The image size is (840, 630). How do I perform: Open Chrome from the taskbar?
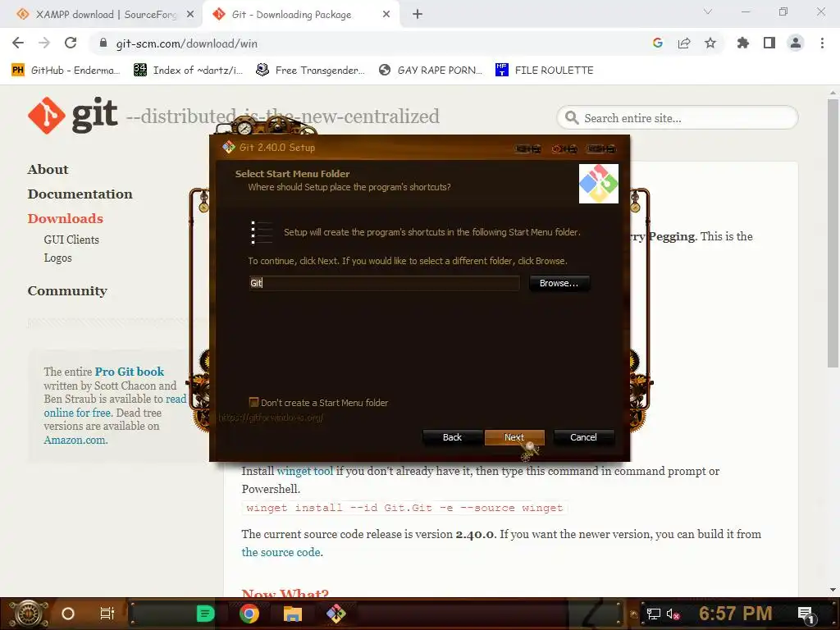pyautogui.click(x=249, y=614)
